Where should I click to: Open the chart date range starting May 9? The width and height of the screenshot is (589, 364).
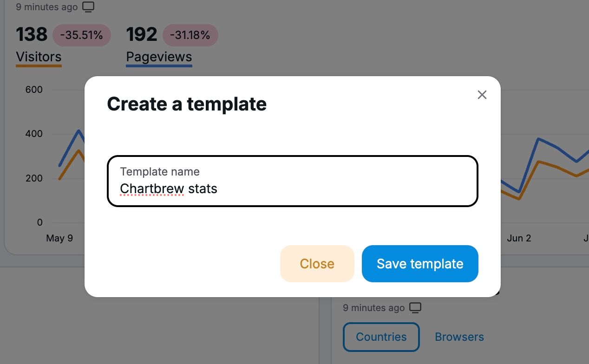pos(59,238)
